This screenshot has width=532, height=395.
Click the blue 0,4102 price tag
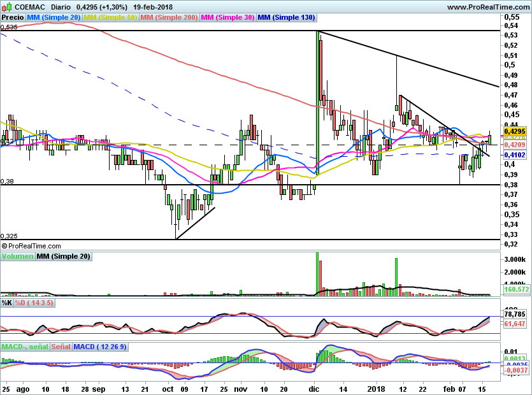tap(514, 155)
